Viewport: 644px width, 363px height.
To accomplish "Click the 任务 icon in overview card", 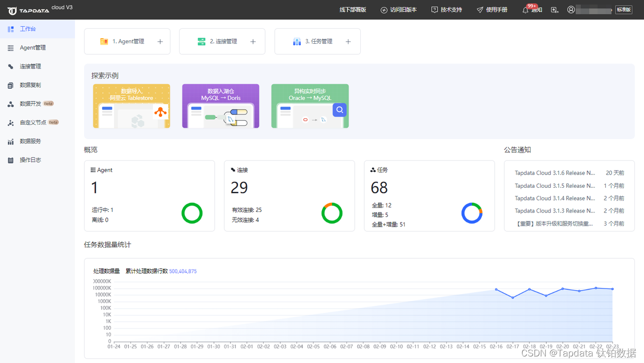I will [373, 170].
